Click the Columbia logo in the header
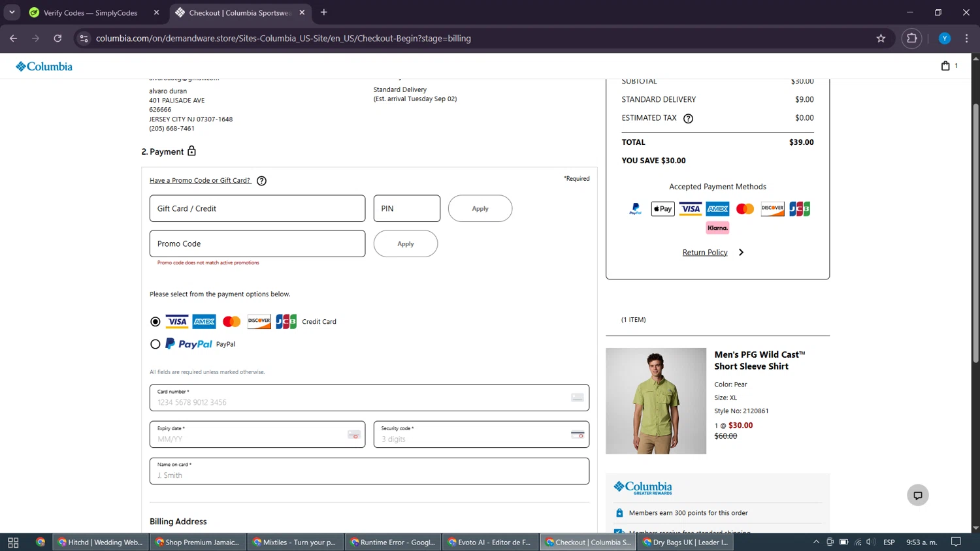 [44, 66]
